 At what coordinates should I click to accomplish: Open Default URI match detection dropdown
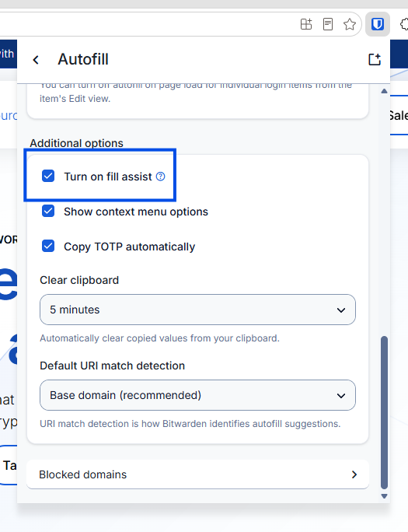197,395
